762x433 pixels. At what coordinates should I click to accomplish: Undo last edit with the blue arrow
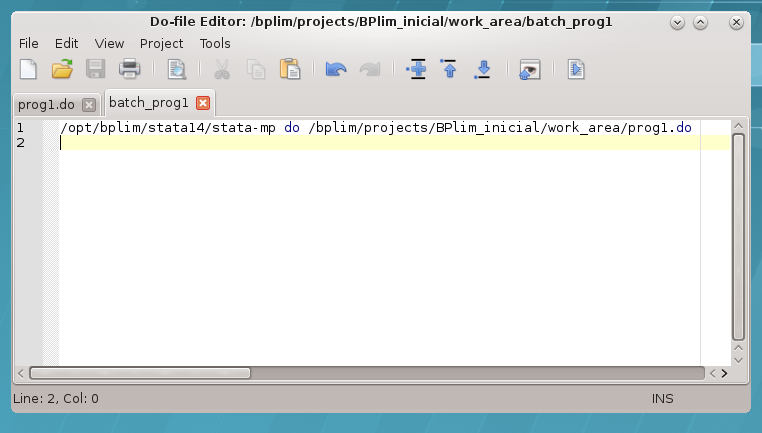click(x=336, y=69)
